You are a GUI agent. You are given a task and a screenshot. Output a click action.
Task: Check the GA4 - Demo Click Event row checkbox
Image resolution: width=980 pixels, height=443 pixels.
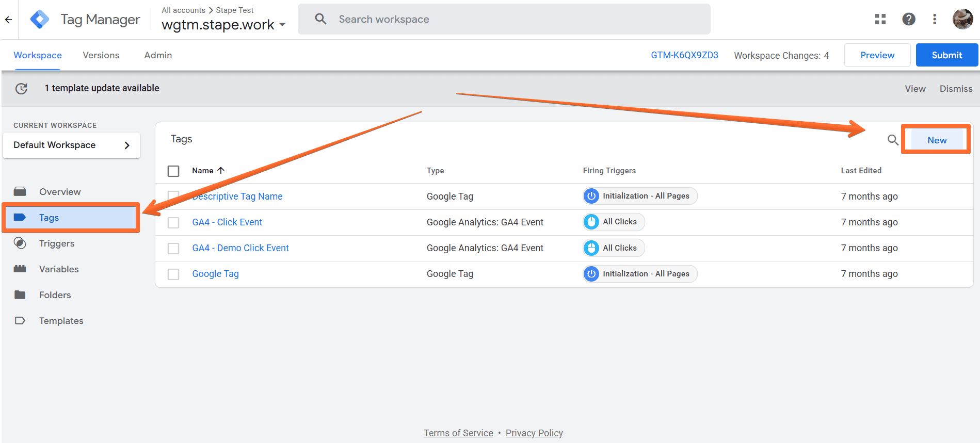coord(173,248)
